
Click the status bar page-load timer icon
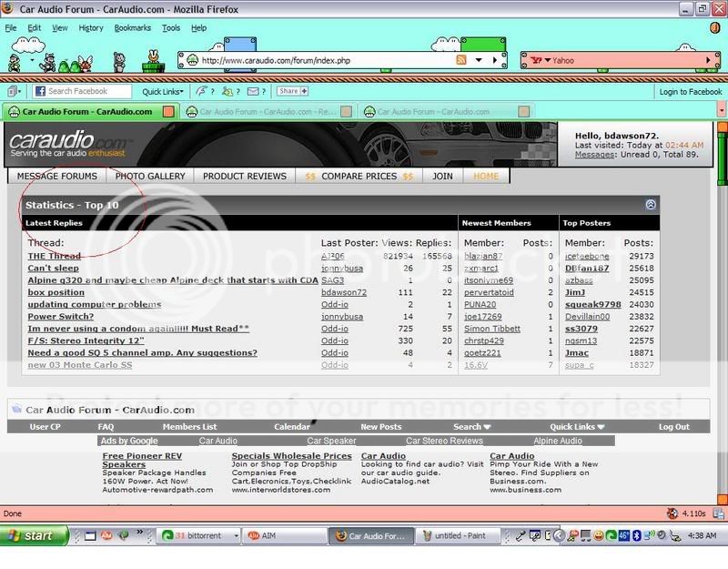click(x=672, y=513)
